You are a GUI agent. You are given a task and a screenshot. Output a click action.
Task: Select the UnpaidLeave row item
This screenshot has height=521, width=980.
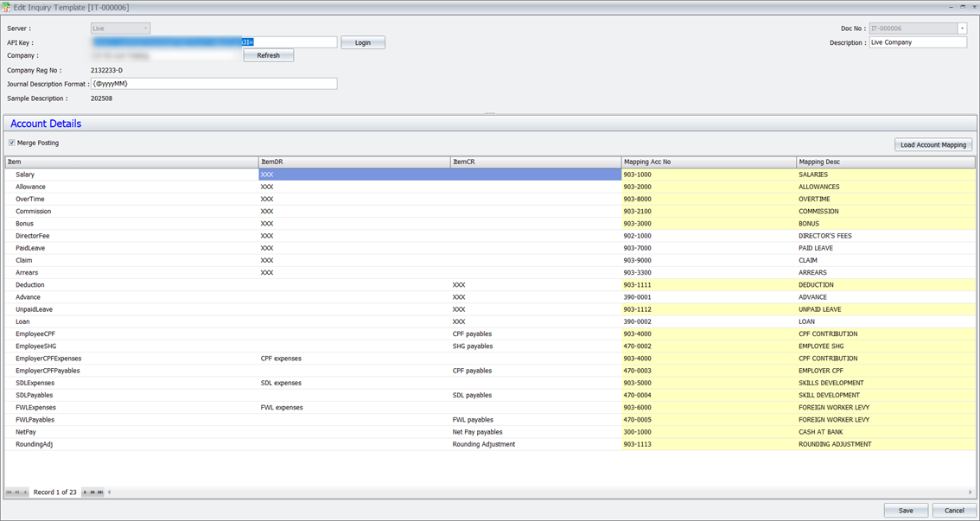[x=132, y=309]
